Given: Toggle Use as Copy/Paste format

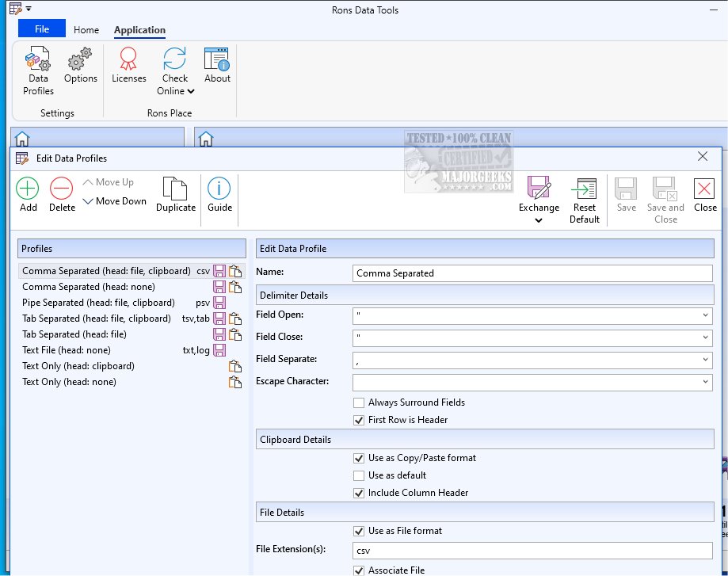Looking at the screenshot, I should coord(358,459).
